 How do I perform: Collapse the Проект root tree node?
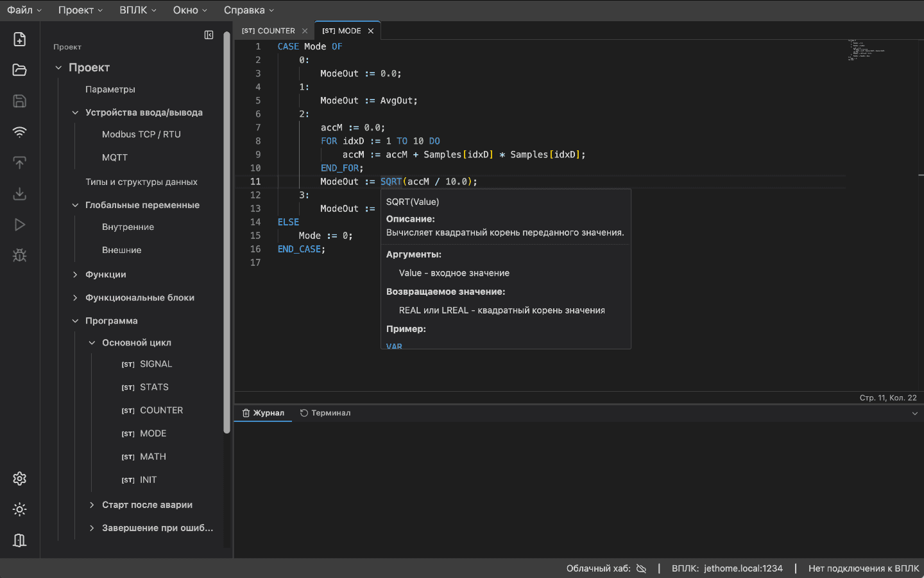(58, 67)
